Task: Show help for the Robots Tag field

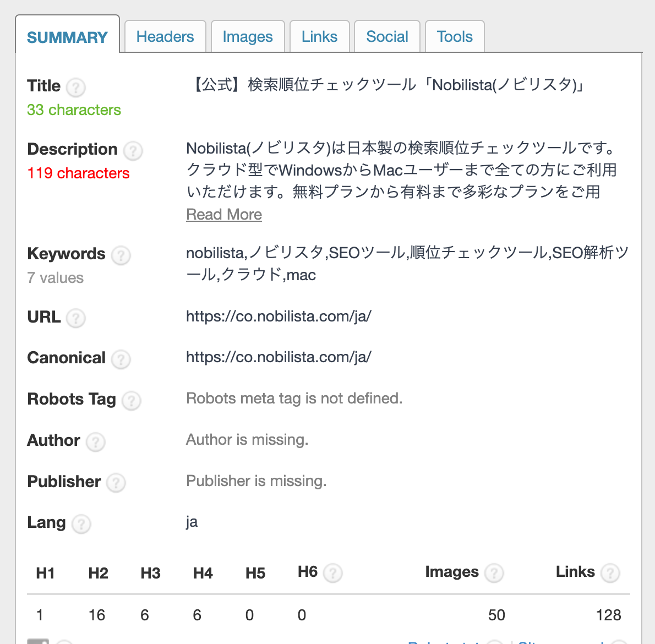Action: coord(131,401)
